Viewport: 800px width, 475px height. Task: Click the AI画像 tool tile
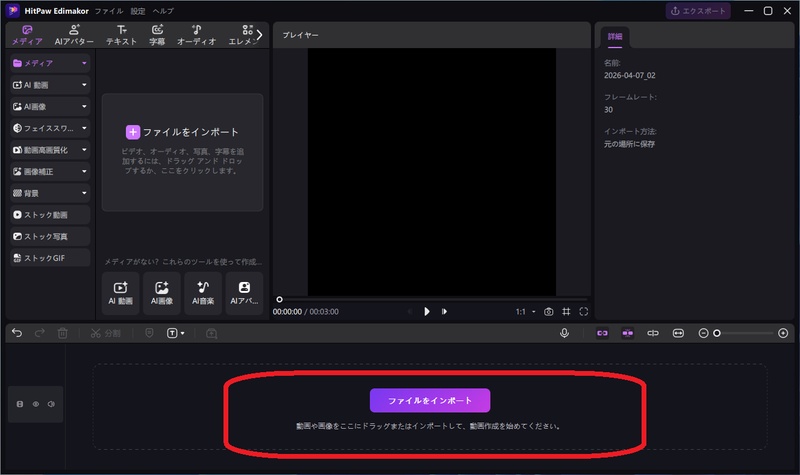(x=162, y=293)
